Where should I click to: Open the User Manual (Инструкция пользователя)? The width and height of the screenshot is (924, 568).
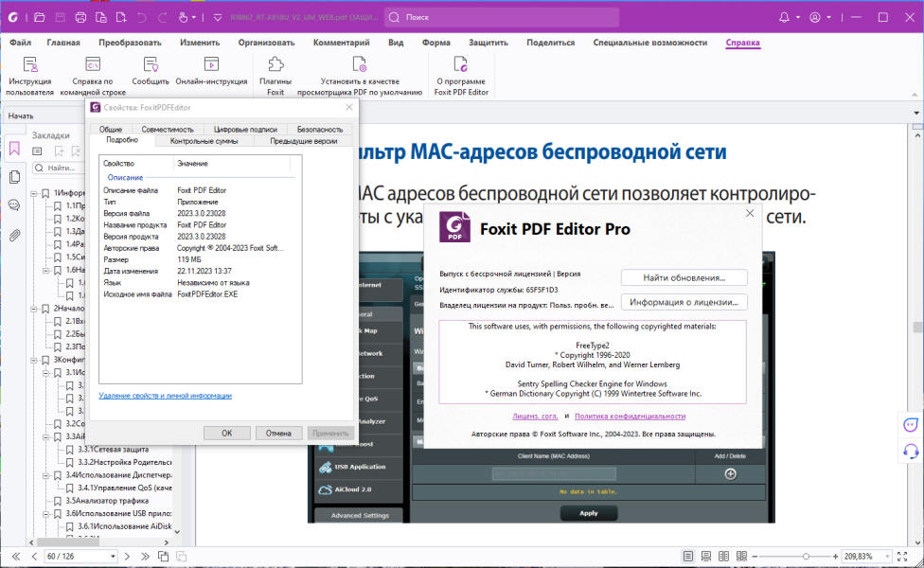pyautogui.click(x=30, y=76)
